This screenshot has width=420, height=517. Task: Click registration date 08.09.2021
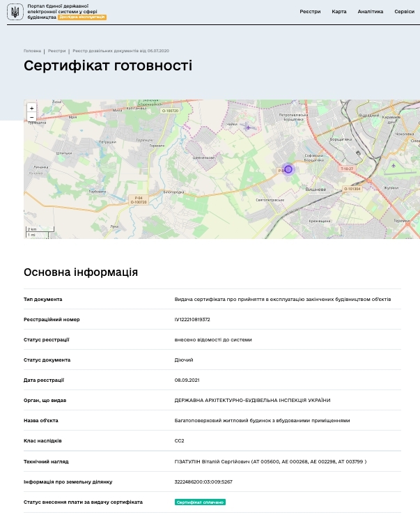coord(187,380)
